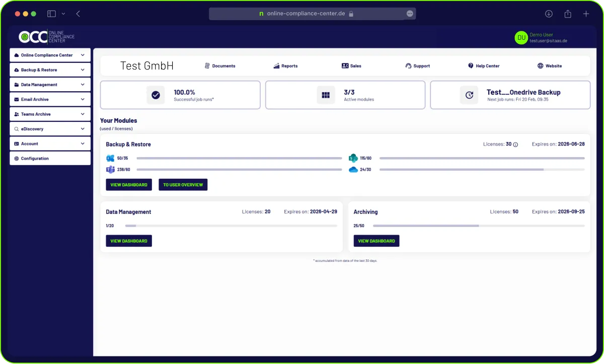This screenshot has height=364, width=604.
Task: Expand the Backup & Restore sidebar section
Action: pos(50,69)
